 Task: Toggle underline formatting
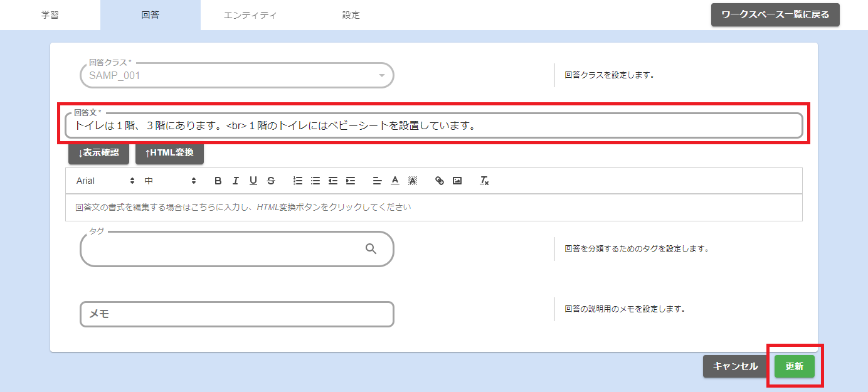[x=253, y=181]
